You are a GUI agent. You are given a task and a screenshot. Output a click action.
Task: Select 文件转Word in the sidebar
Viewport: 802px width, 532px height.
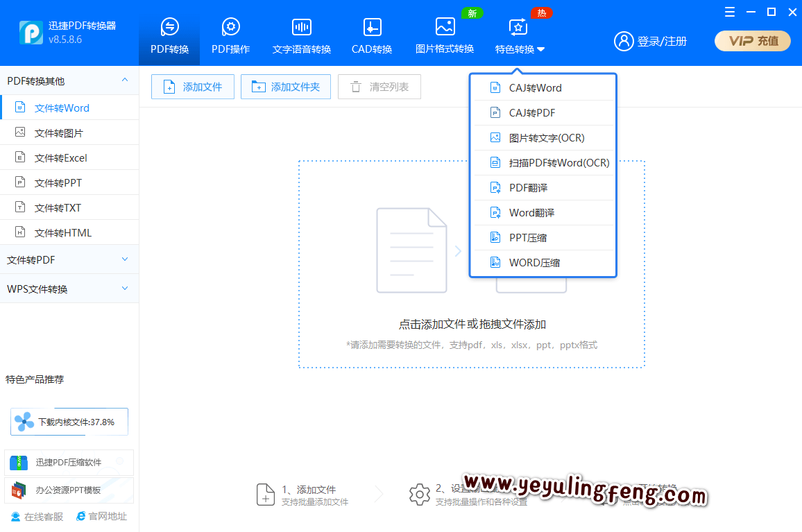pyautogui.click(x=69, y=108)
